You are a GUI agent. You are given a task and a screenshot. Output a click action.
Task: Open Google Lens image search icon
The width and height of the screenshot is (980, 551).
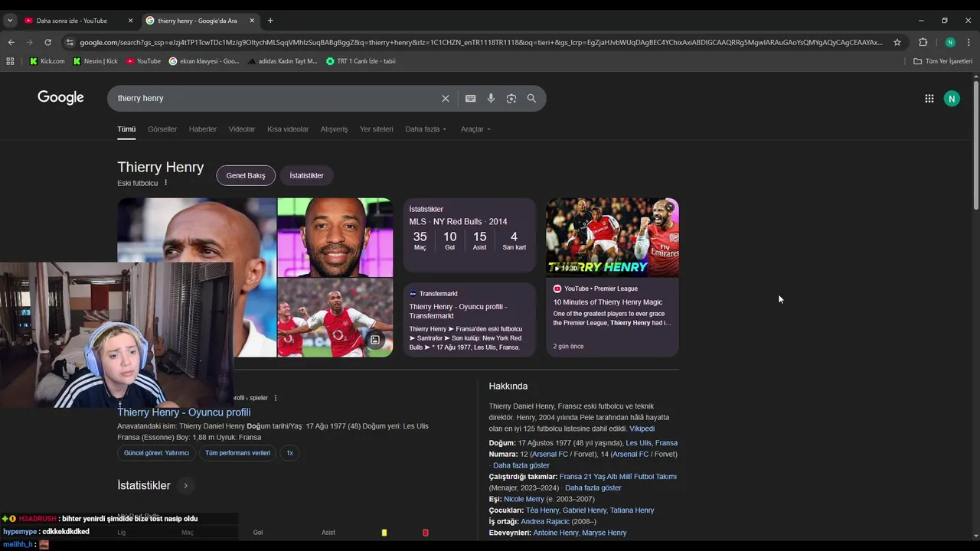511,98
